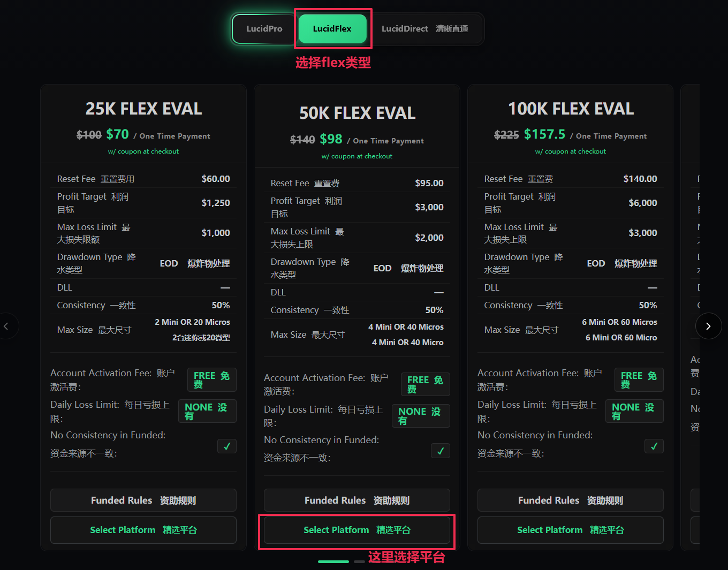Click the $140.00 reset fee value
The height and width of the screenshot is (570, 728).
point(640,179)
